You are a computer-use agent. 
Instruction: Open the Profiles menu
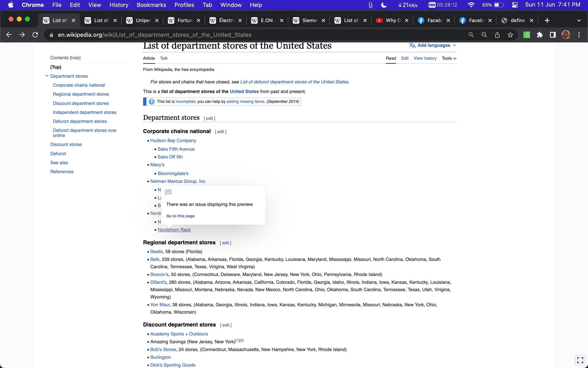pos(184,5)
